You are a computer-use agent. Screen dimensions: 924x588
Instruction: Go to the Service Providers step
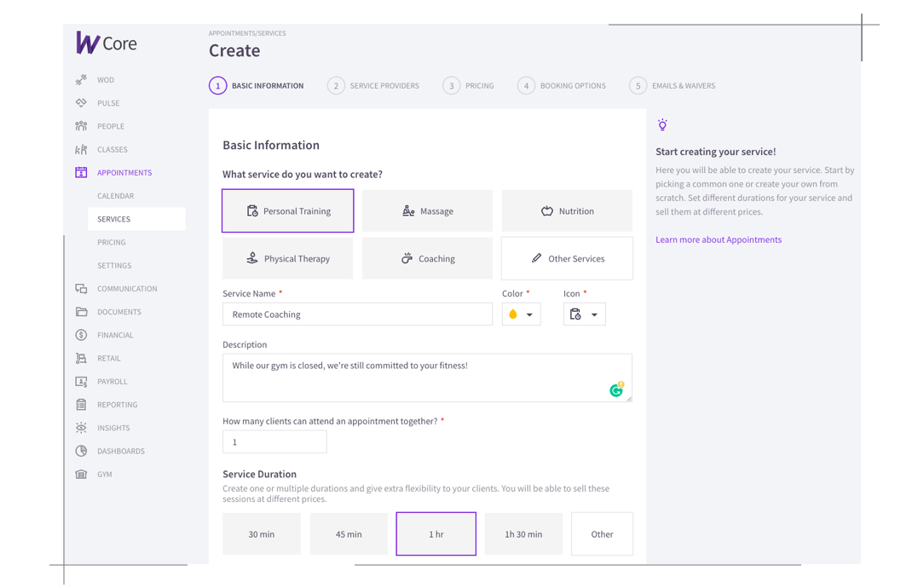373,86
